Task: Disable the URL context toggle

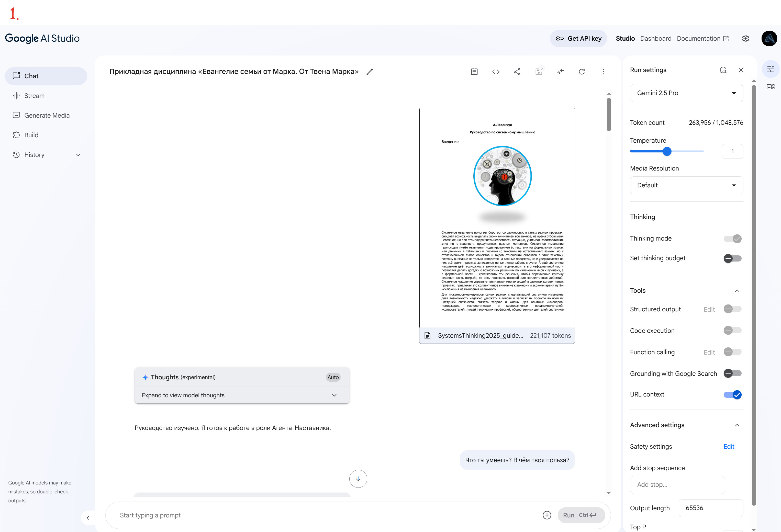Action: tap(732, 395)
